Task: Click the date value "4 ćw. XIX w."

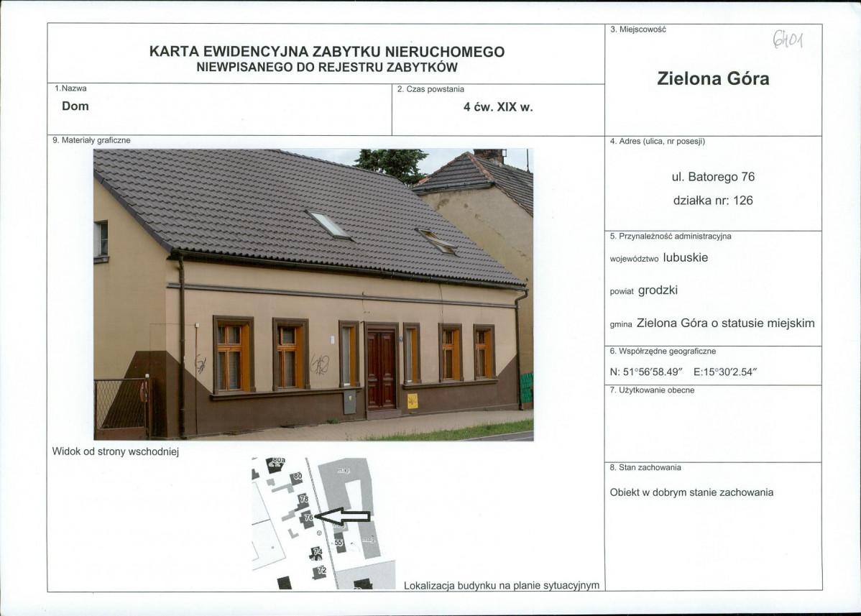Action: click(x=498, y=107)
